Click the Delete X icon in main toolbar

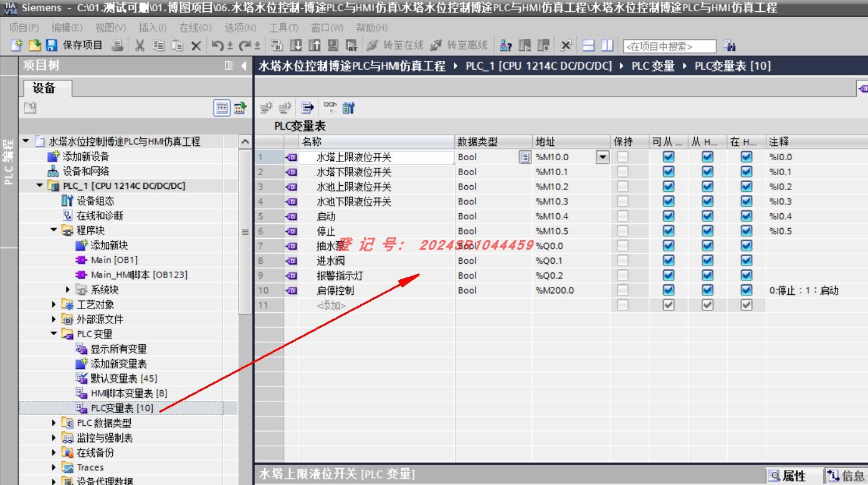(x=196, y=46)
